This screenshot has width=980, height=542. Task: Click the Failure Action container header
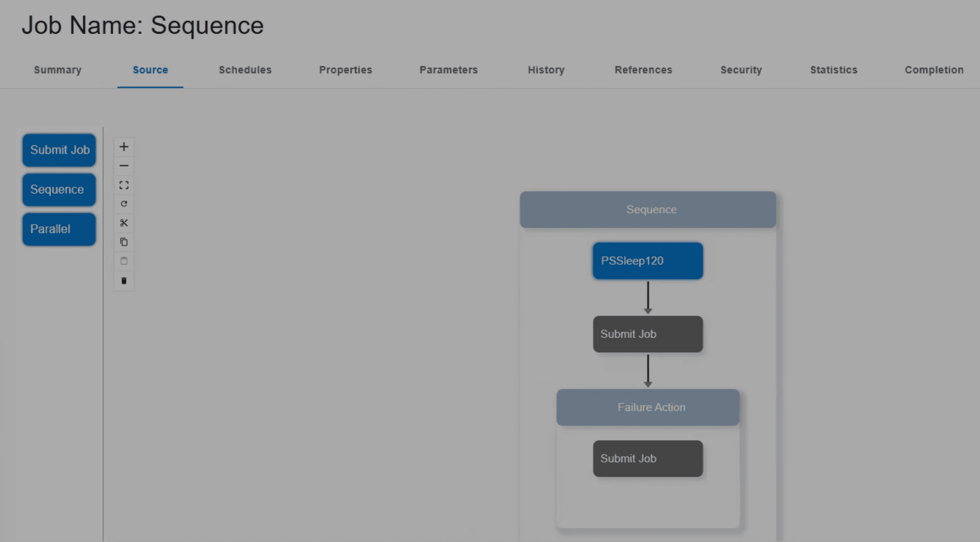click(x=647, y=407)
